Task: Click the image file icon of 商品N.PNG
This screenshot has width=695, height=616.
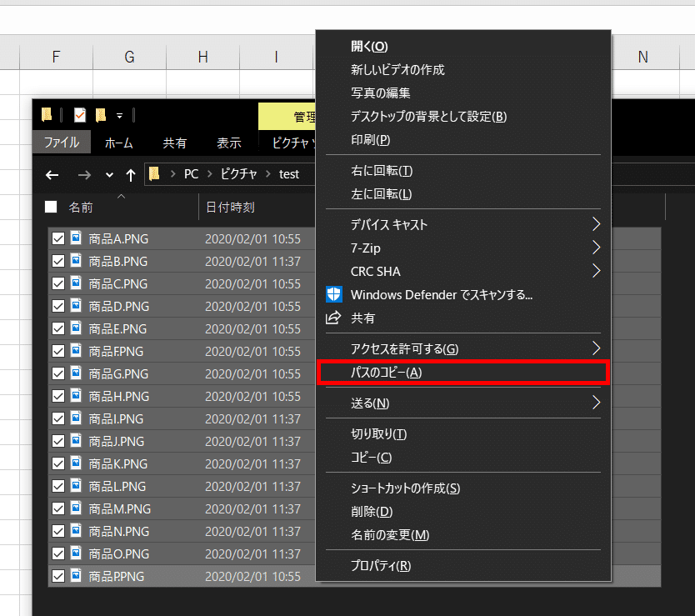Action: point(76,530)
